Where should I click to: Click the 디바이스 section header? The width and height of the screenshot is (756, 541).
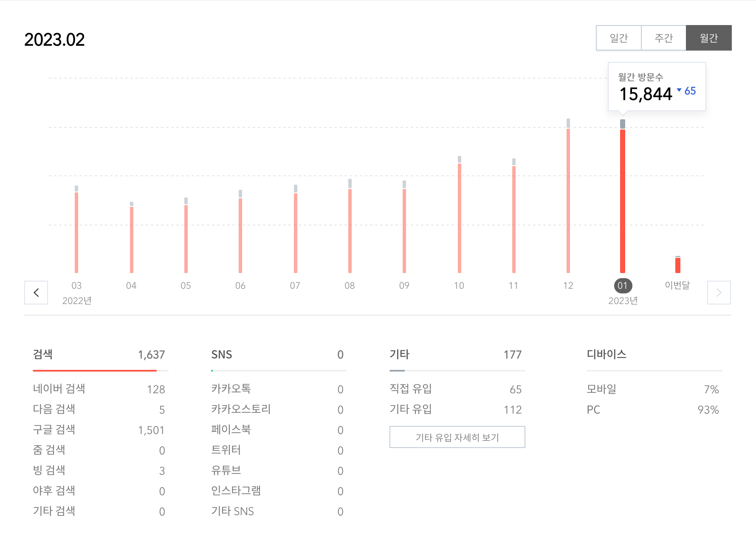[606, 354]
